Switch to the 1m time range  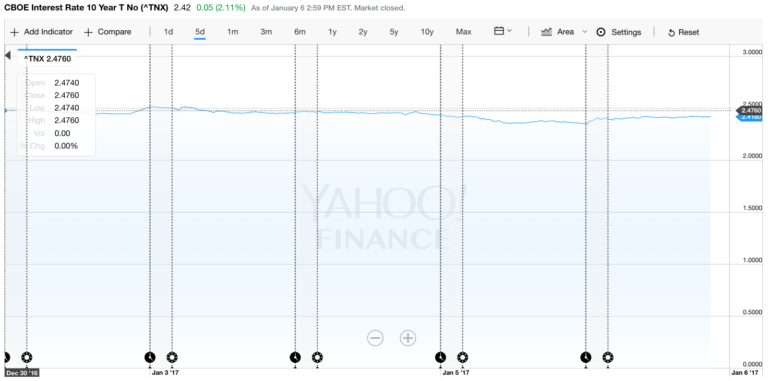pos(233,32)
